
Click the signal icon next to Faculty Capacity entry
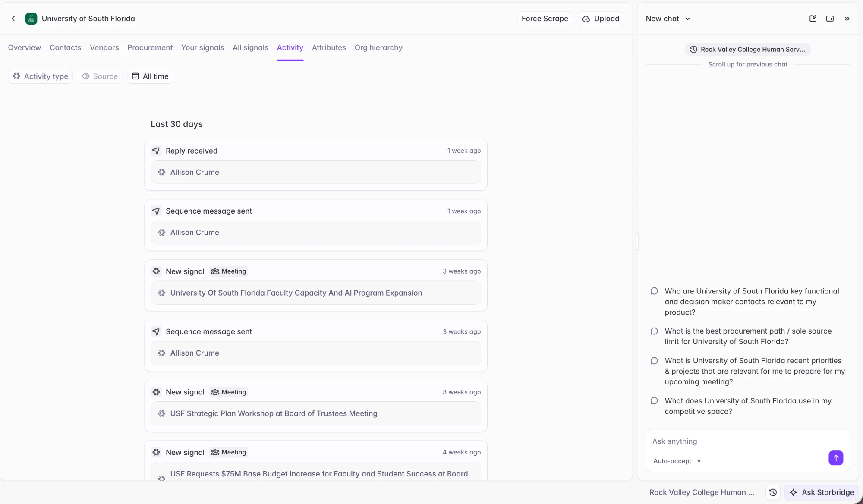pyautogui.click(x=162, y=293)
